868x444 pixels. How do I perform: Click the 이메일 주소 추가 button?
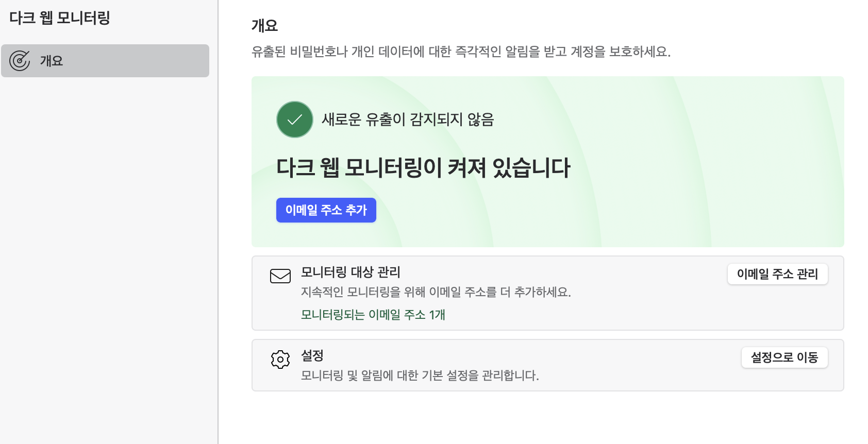[x=326, y=210]
